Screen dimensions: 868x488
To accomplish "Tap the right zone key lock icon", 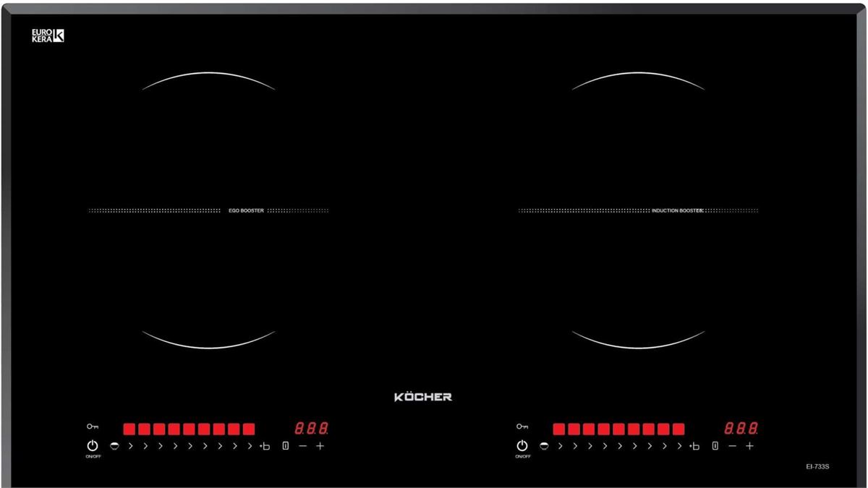I will click(x=522, y=427).
